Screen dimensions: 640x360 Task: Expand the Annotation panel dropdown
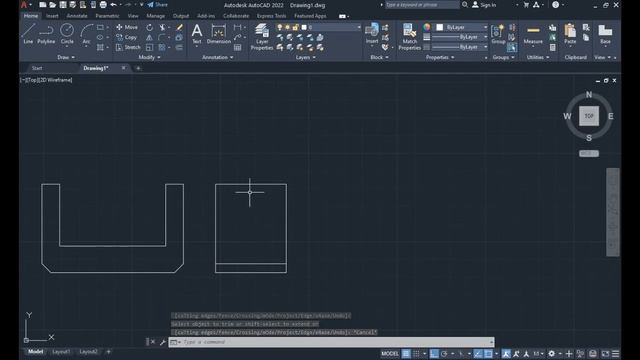[218, 58]
